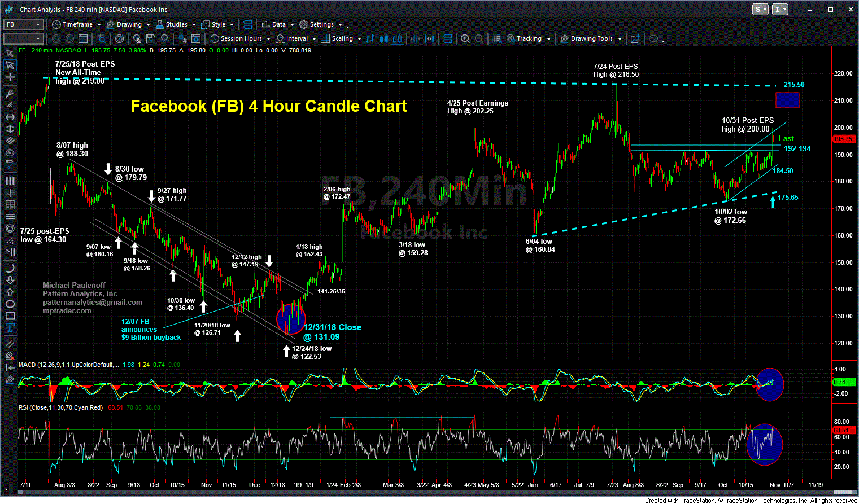The image size is (859, 504).
Task: Click the Scaling button
Action: [338, 38]
